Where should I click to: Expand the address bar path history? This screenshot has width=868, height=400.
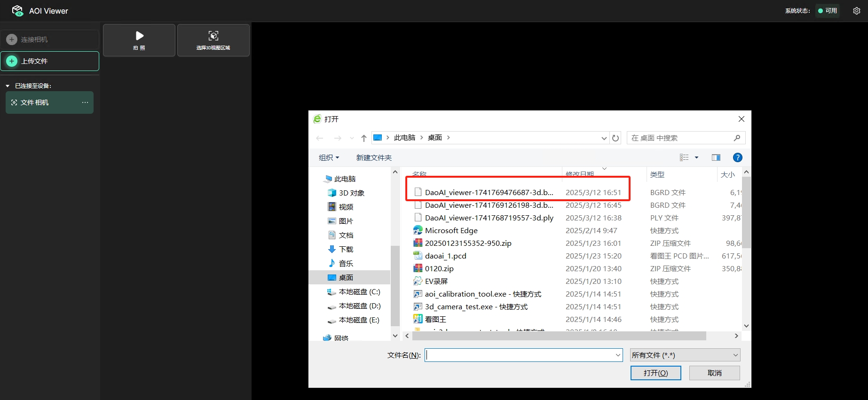[604, 138]
